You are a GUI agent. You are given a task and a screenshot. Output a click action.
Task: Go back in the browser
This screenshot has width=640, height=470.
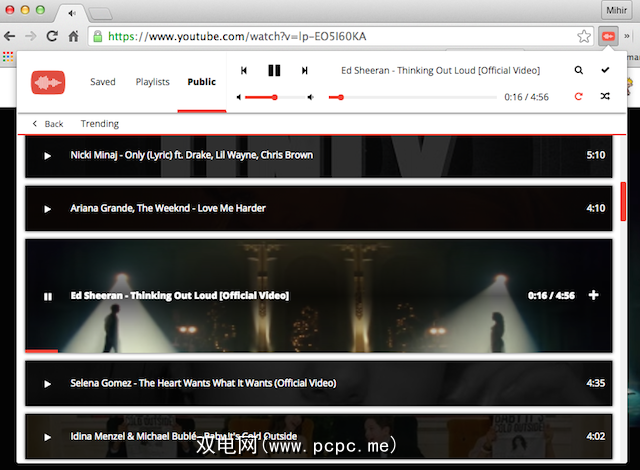(x=10, y=36)
